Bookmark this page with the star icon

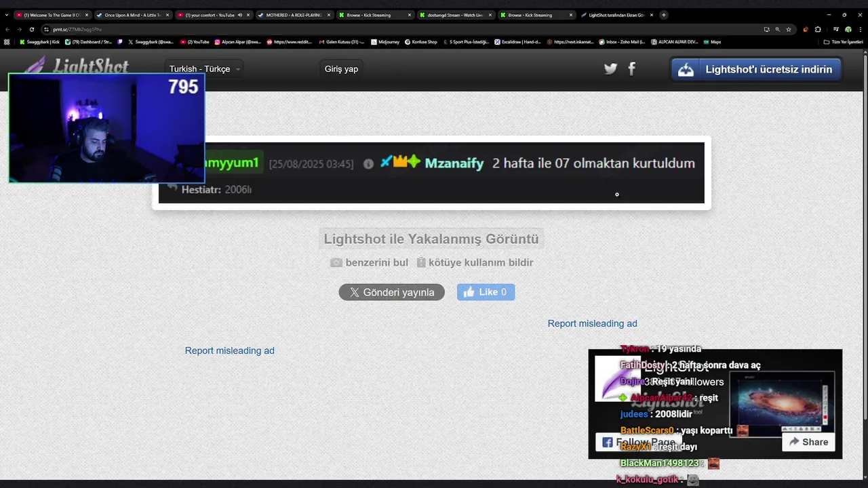click(789, 29)
